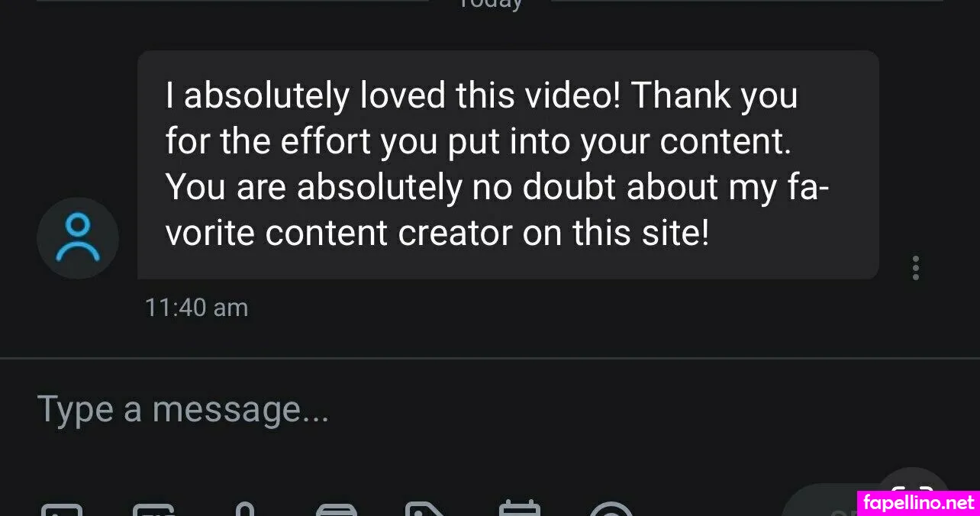Send the message with the send button
Screen dimensions: 980x516
click(x=820, y=502)
